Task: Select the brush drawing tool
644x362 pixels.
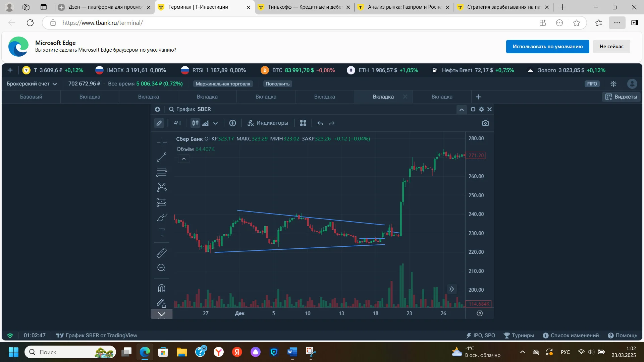Action: coord(162,218)
